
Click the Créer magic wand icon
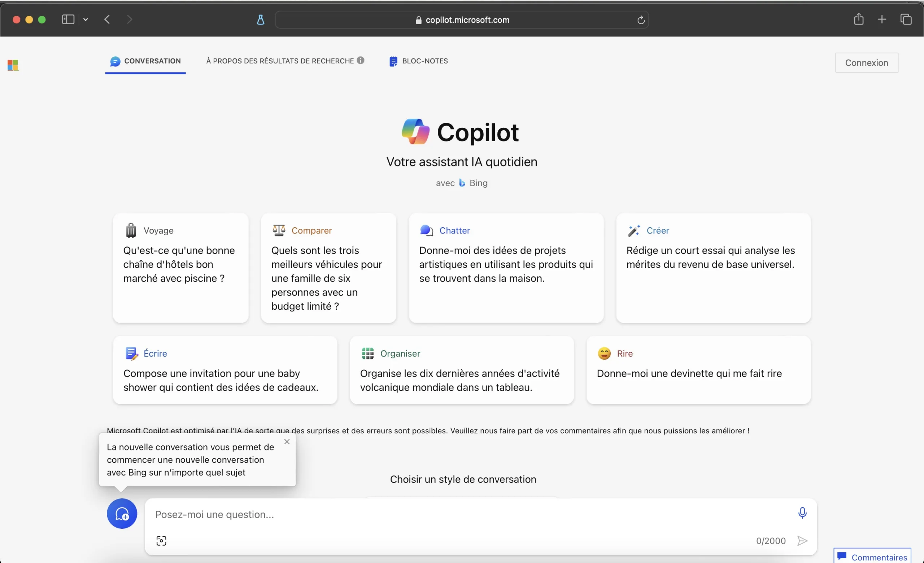point(634,230)
